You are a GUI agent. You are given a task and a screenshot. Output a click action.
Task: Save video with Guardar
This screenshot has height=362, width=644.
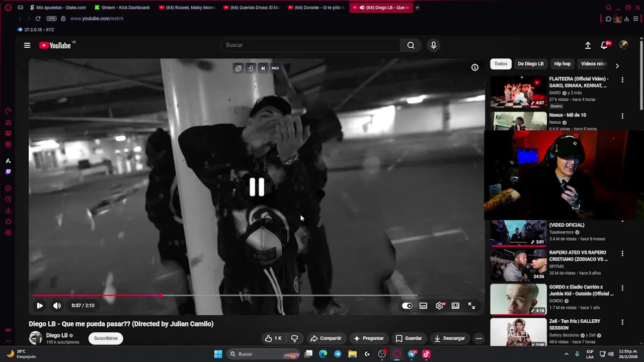coord(409,338)
